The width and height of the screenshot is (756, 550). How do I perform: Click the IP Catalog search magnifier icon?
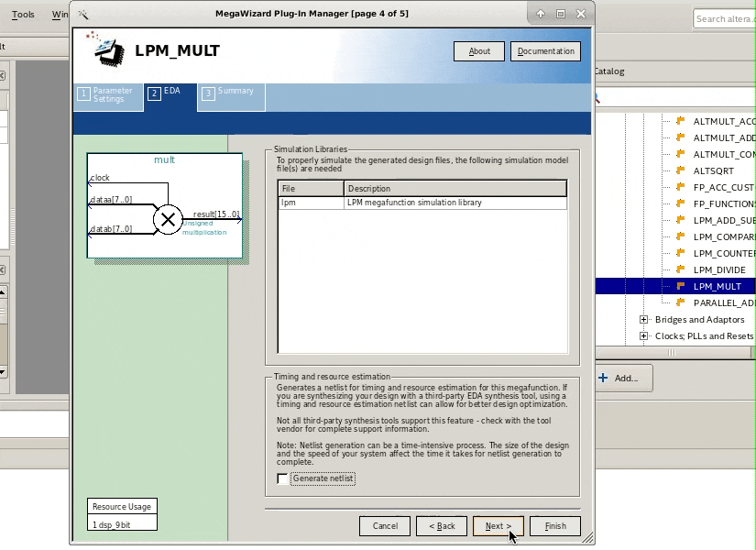(597, 98)
